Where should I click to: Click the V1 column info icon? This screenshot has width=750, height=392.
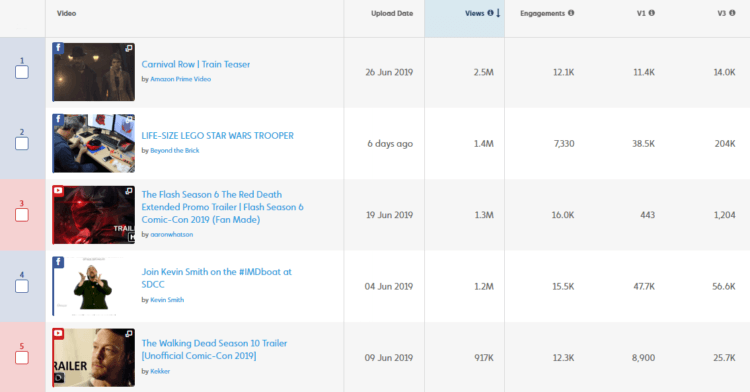[x=651, y=13]
